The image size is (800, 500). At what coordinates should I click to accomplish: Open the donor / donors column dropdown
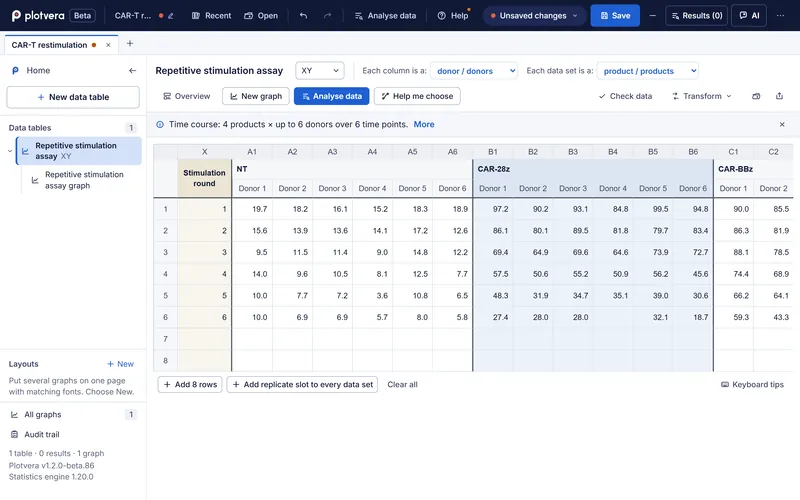click(x=474, y=71)
